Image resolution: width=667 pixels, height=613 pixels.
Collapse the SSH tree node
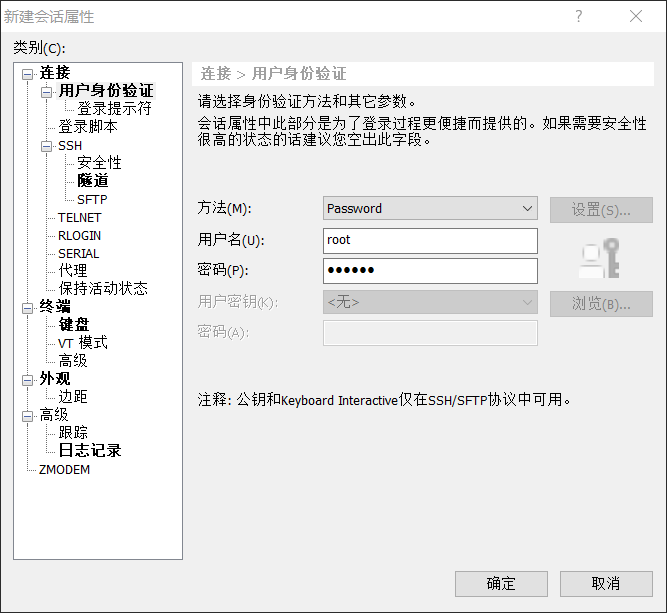pyautogui.click(x=46, y=146)
